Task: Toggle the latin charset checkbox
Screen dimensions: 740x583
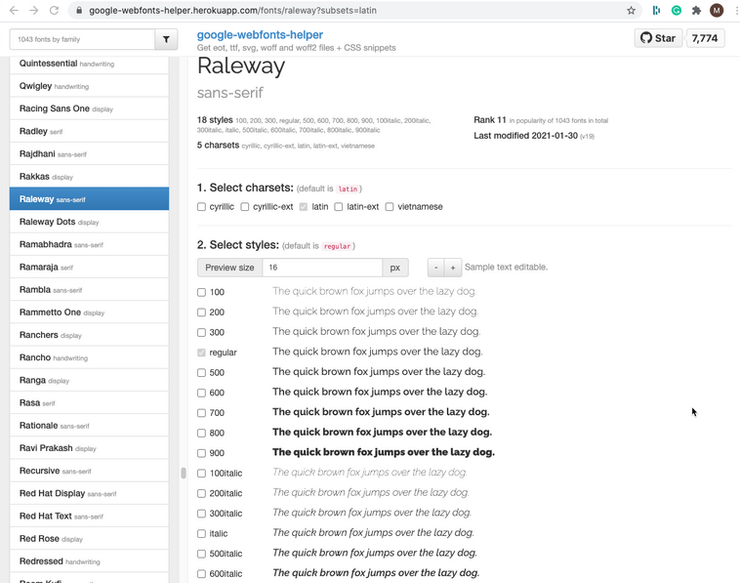Action: [303, 207]
